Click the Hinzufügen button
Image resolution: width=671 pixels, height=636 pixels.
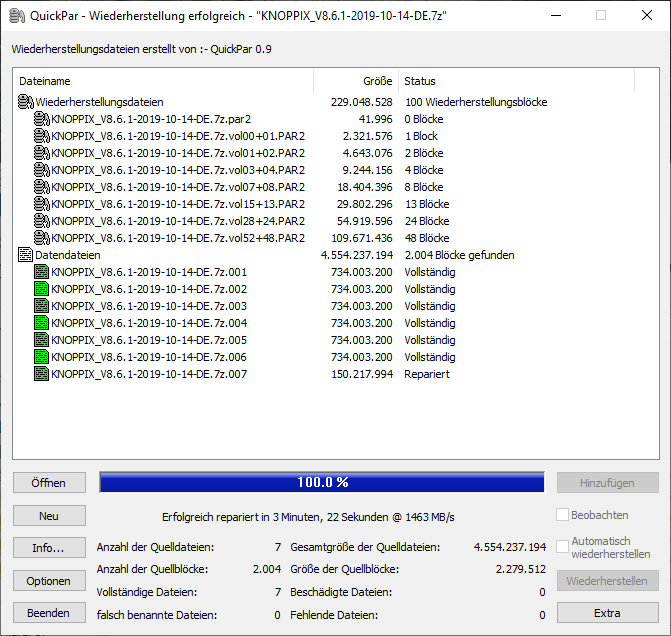tap(607, 483)
